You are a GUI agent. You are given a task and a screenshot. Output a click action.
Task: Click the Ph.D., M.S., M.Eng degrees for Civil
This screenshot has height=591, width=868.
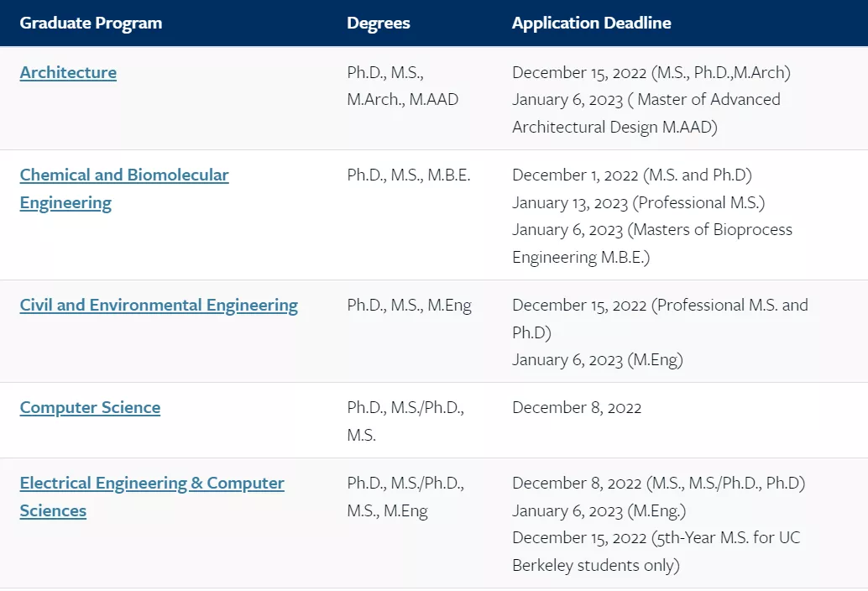409,306
